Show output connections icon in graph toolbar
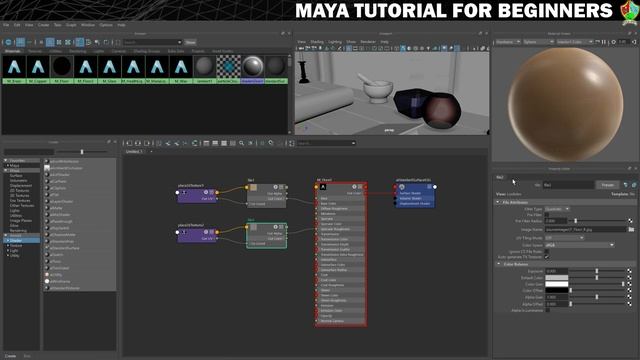Viewport: 640px width, 360px height. click(x=147, y=143)
